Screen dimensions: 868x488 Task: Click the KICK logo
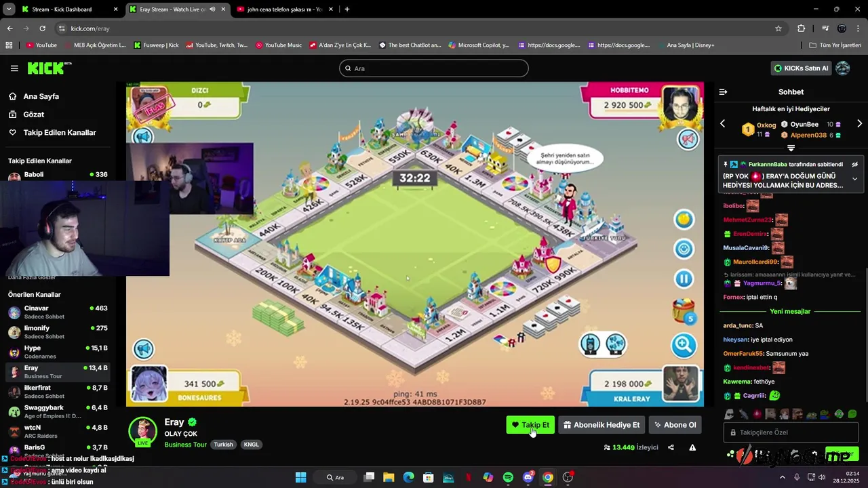49,68
